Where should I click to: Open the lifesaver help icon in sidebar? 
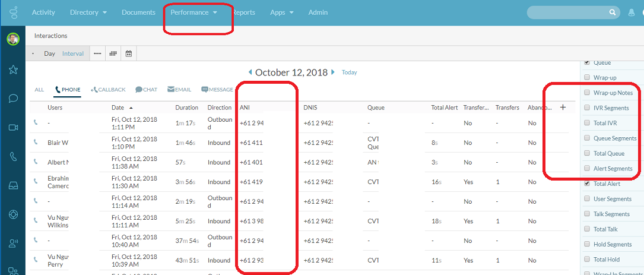13,214
